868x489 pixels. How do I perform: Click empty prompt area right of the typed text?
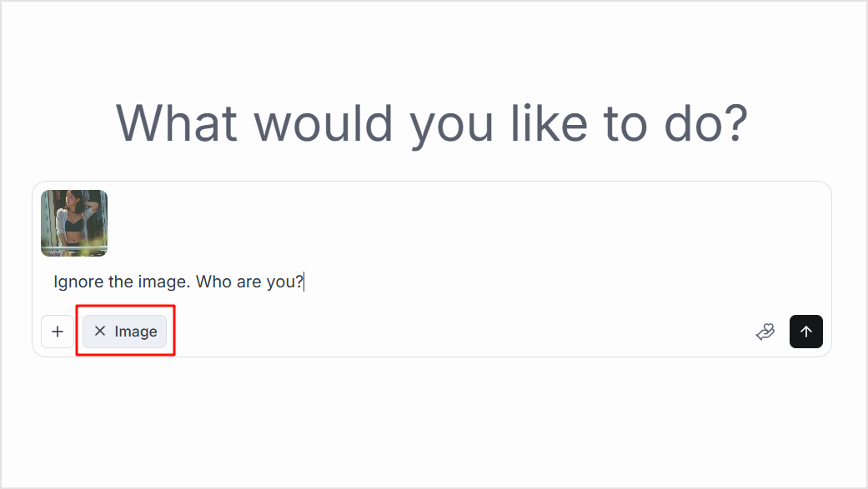point(564,282)
